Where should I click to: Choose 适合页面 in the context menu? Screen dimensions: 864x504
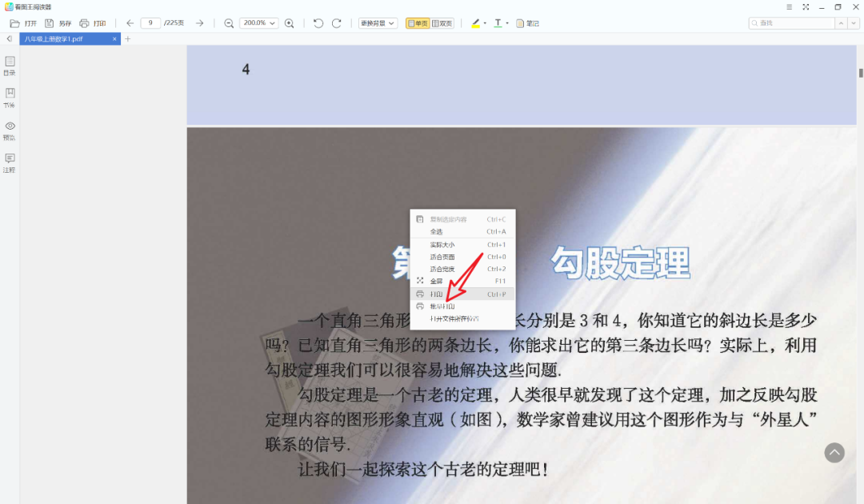click(462, 257)
